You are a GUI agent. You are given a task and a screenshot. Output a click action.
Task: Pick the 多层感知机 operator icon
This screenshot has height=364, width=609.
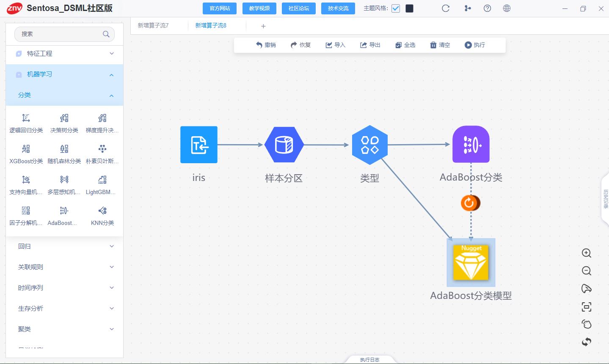click(64, 180)
